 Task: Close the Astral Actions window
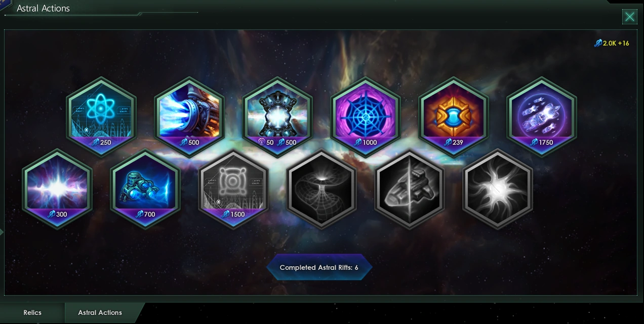(x=629, y=17)
